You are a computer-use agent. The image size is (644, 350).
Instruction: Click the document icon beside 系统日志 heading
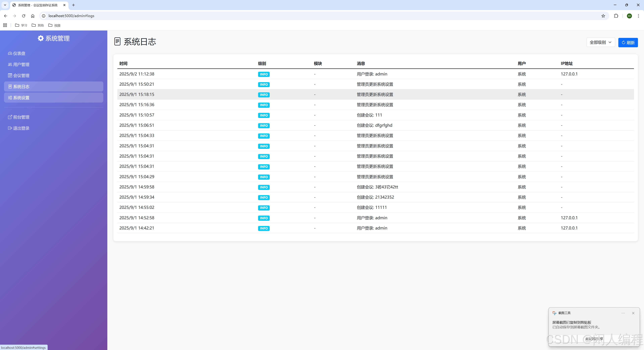coord(117,41)
